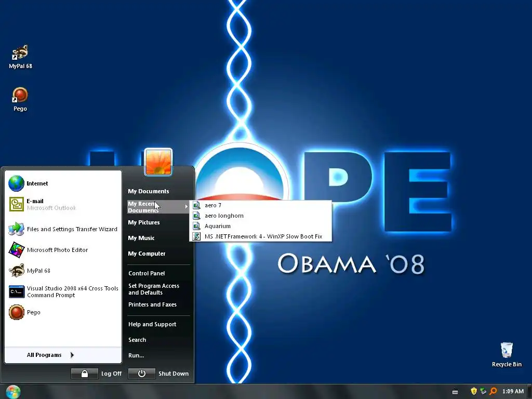Open the Windows Start orb on taskbar
Viewport: 532px width, 399px height.
(x=13, y=392)
